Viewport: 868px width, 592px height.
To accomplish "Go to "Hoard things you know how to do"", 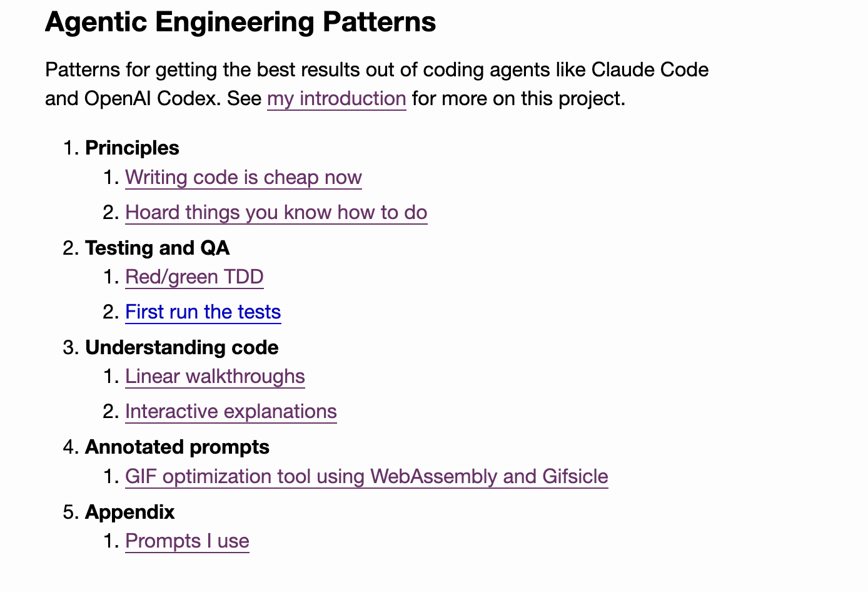I will [276, 213].
